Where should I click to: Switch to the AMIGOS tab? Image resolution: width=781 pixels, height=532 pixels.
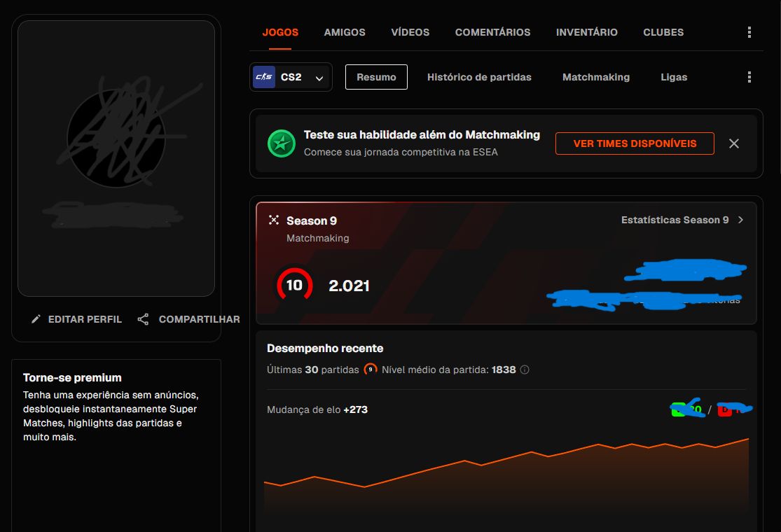[345, 32]
